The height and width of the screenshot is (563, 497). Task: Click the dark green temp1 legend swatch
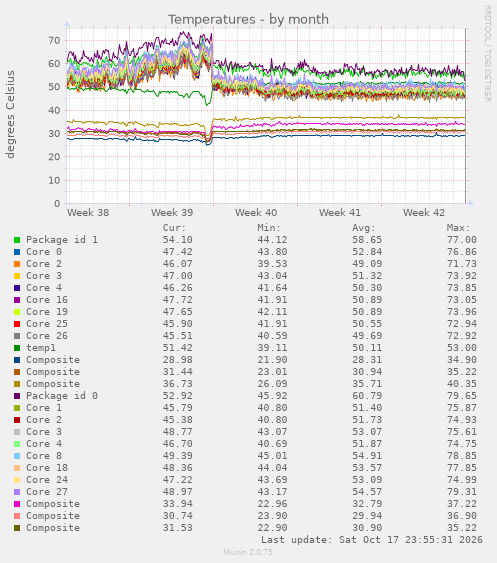click(x=17, y=348)
